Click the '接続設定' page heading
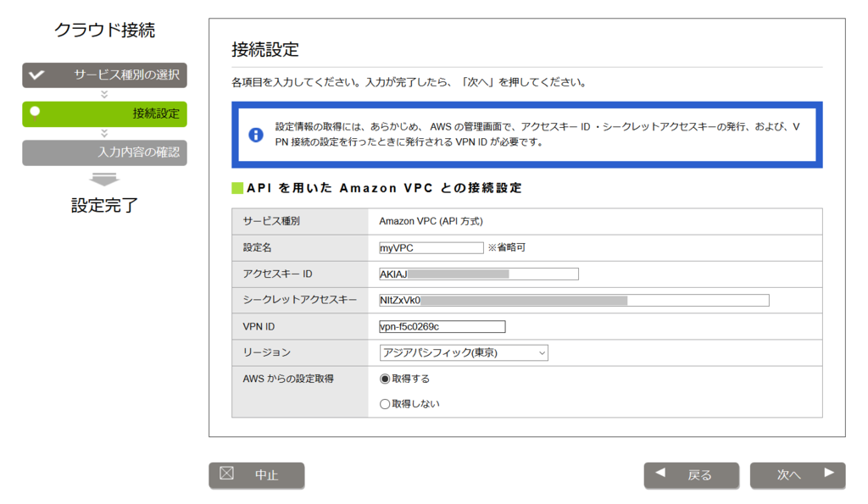The width and height of the screenshot is (868, 504). 265,49
